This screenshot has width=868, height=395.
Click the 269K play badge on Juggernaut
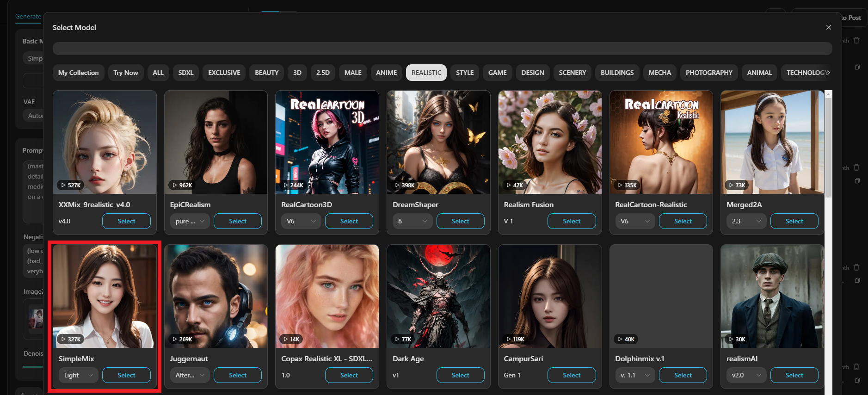[182, 339]
